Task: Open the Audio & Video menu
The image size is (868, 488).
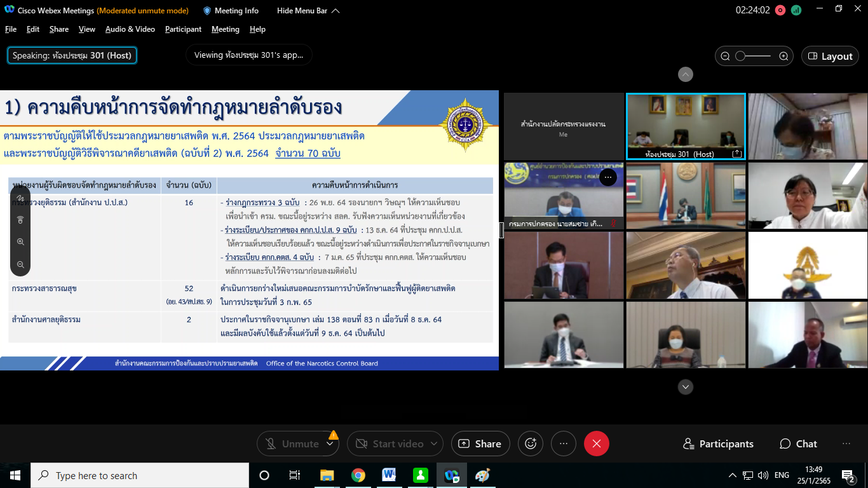Action: tap(130, 29)
